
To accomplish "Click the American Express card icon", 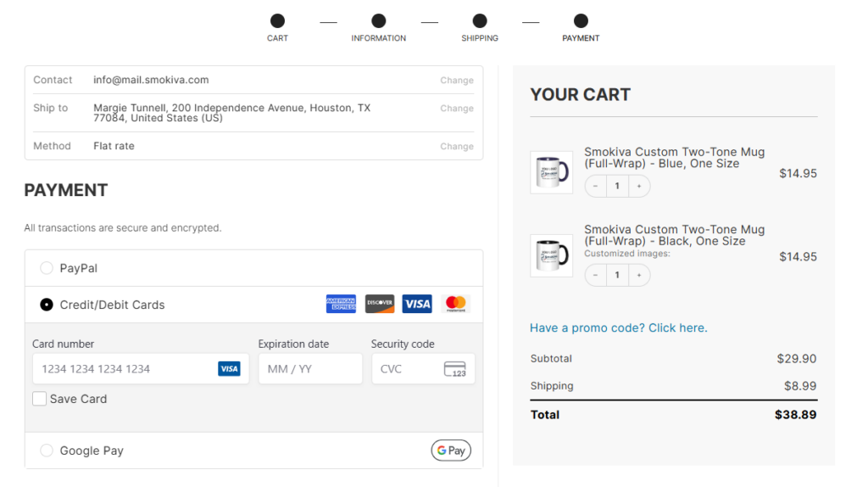I will pos(341,304).
